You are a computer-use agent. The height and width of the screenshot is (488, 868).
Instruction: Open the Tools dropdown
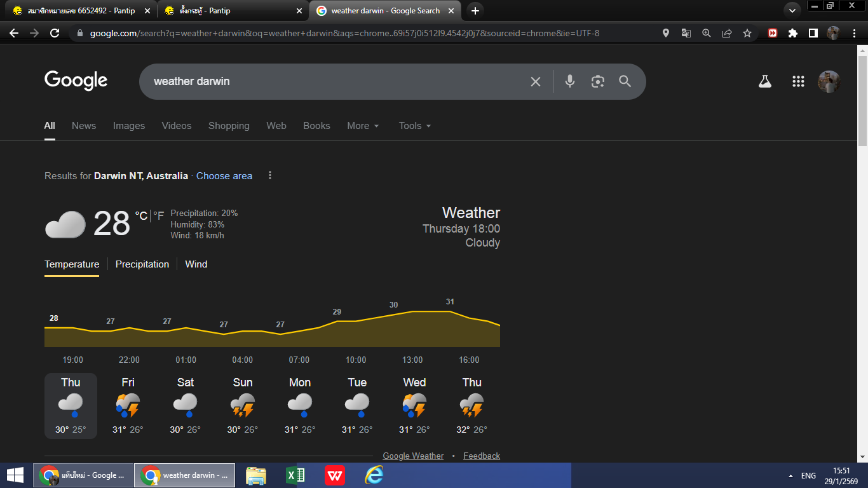[415, 126]
